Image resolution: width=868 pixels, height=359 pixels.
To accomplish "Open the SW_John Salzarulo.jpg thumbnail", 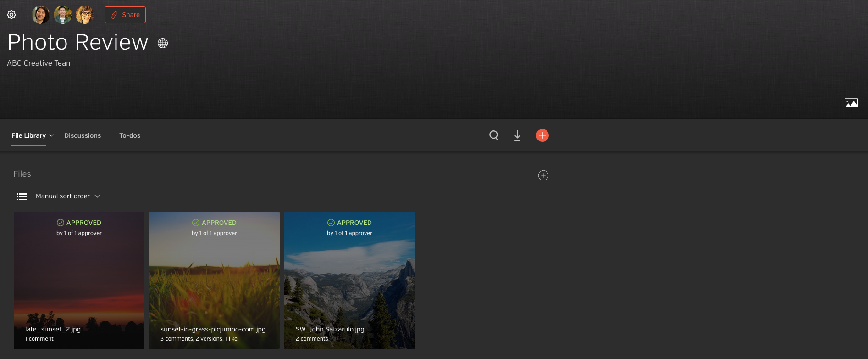I will coord(349,280).
